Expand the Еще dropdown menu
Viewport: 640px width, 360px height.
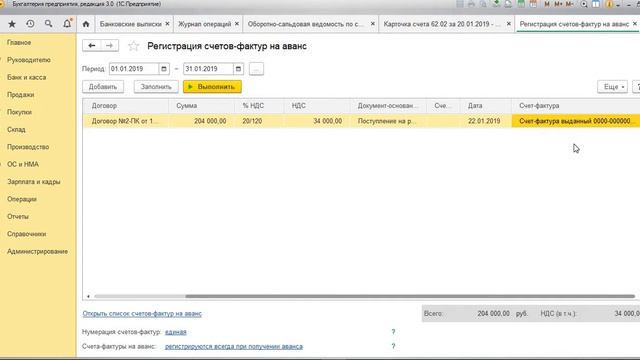[x=612, y=87]
